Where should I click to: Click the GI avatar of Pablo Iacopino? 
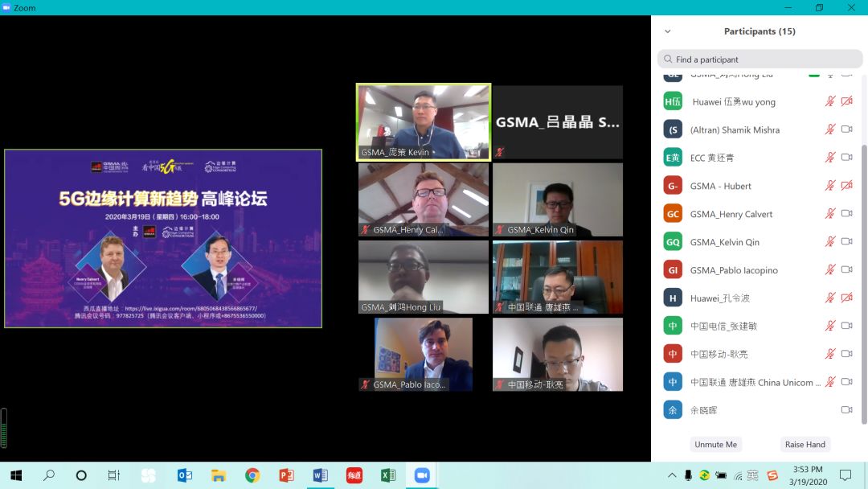[x=673, y=270]
